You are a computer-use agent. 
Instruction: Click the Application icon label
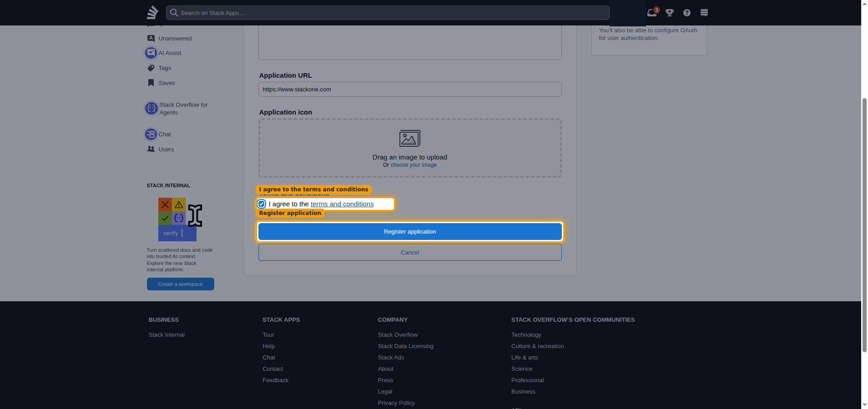[286, 112]
